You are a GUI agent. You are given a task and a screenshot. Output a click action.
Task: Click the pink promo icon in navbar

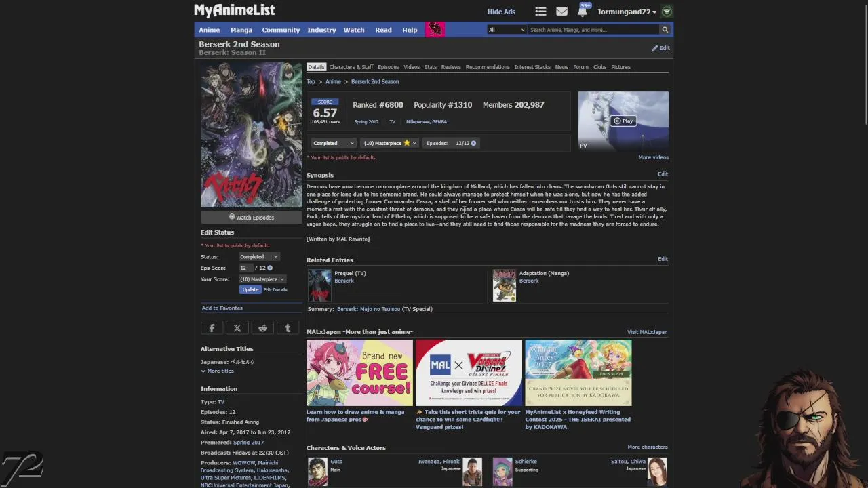click(x=435, y=30)
